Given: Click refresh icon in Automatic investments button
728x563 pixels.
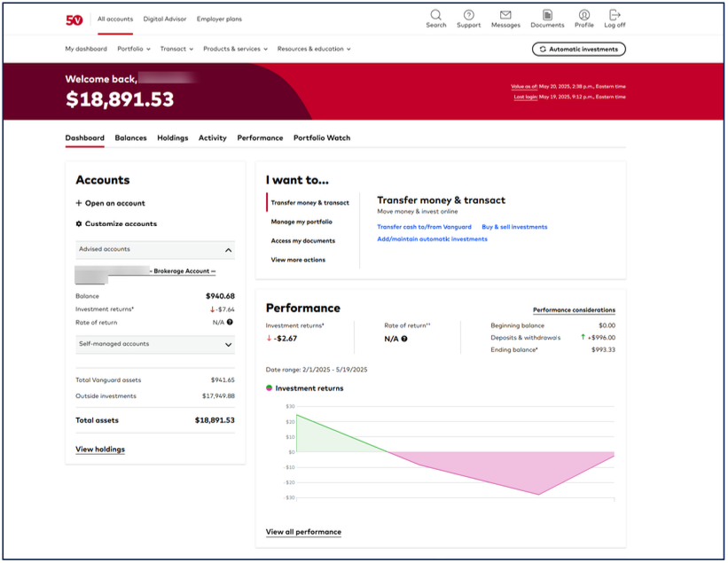Looking at the screenshot, I should [543, 49].
